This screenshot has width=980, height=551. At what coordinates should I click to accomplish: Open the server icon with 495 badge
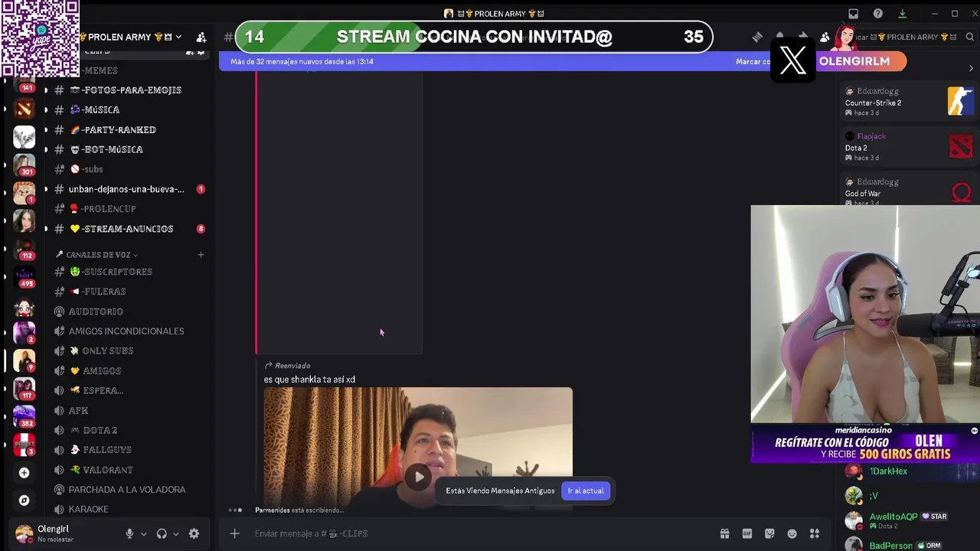(24, 275)
